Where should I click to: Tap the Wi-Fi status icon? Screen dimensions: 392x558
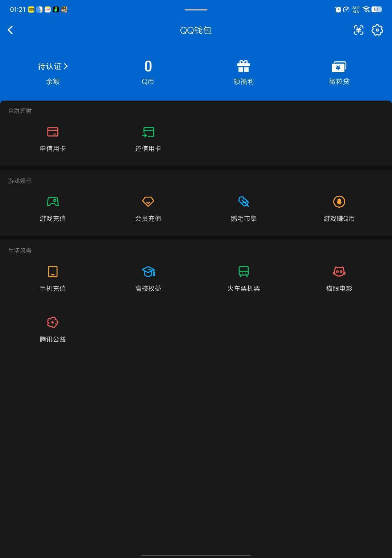(366, 9)
